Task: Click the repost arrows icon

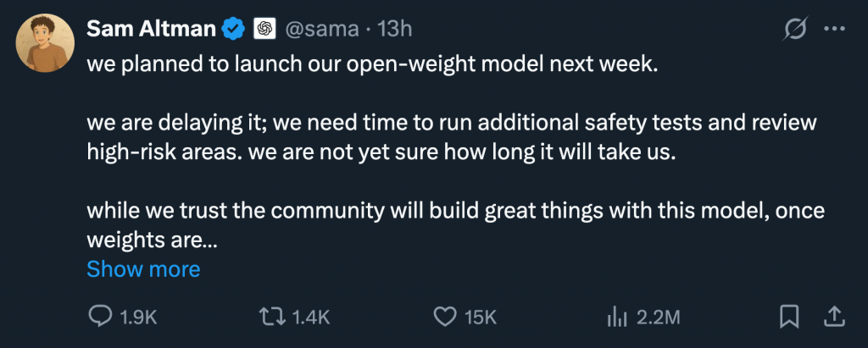Action: tap(270, 317)
